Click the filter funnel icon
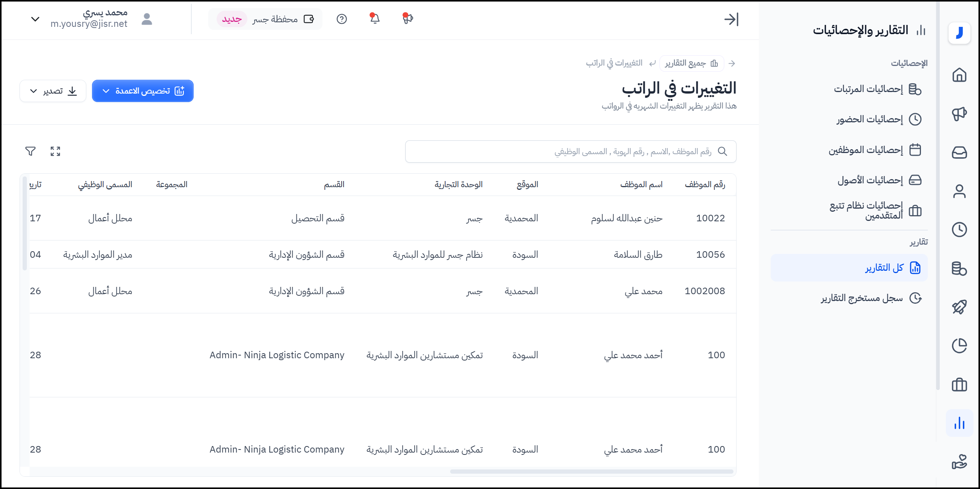980x489 pixels. click(30, 151)
